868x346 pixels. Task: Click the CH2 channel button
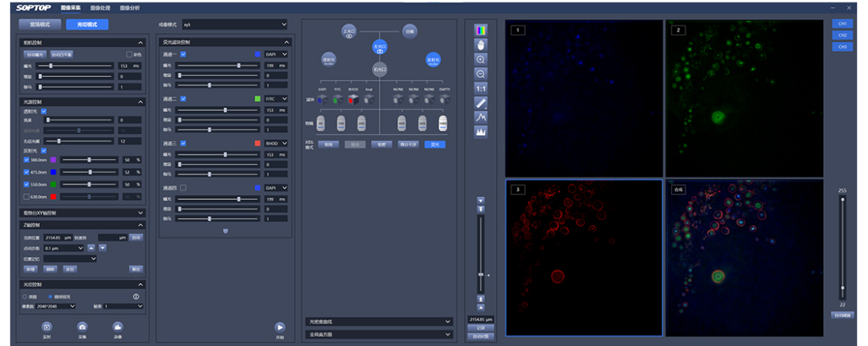(x=842, y=35)
